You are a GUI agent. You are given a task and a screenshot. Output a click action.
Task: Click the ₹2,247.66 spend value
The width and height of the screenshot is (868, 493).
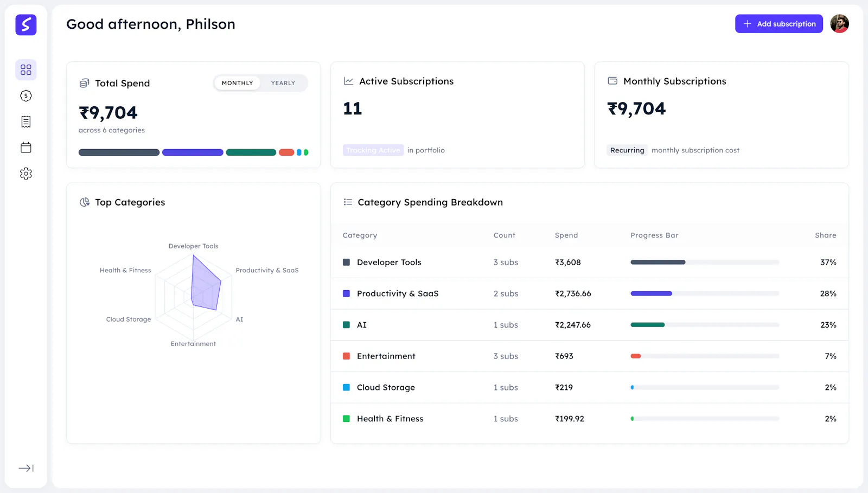click(x=573, y=325)
